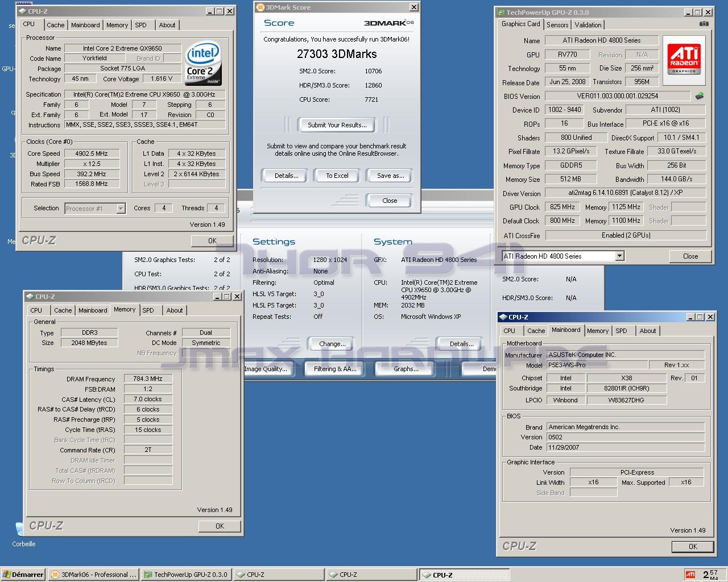Open the ATI Radeon HD 4800 Series dropdown
The height and width of the screenshot is (582, 728).
(563, 256)
